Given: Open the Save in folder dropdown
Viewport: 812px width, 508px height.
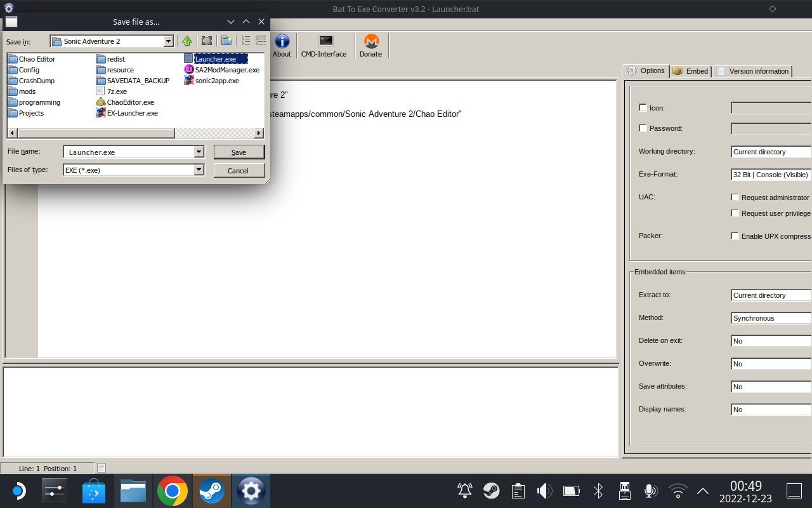Looking at the screenshot, I should click(169, 41).
